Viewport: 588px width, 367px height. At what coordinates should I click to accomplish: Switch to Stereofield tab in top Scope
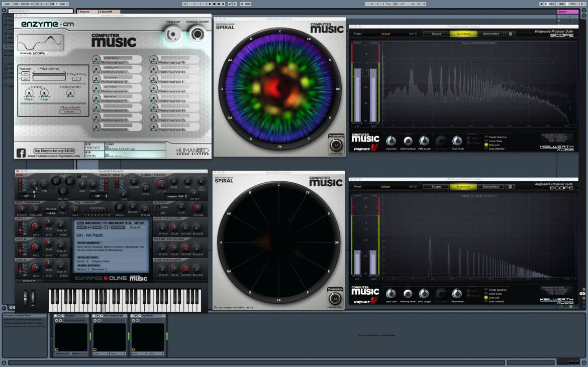pos(491,34)
